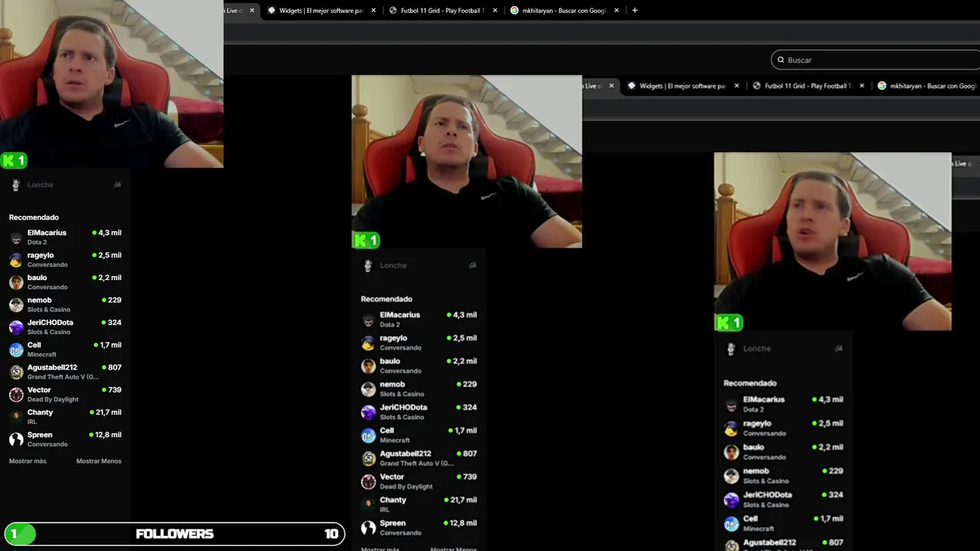Open a new browser tab

(x=635, y=11)
